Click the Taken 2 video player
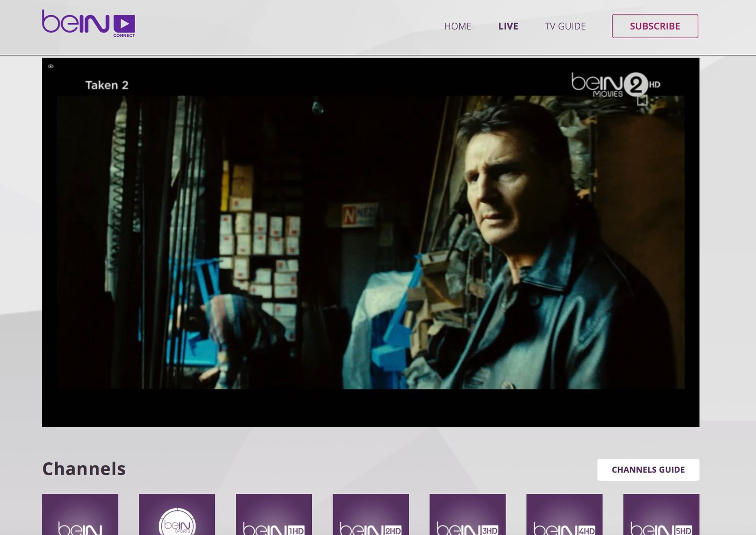Viewport: 756px width, 535px height. pos(370,242)
